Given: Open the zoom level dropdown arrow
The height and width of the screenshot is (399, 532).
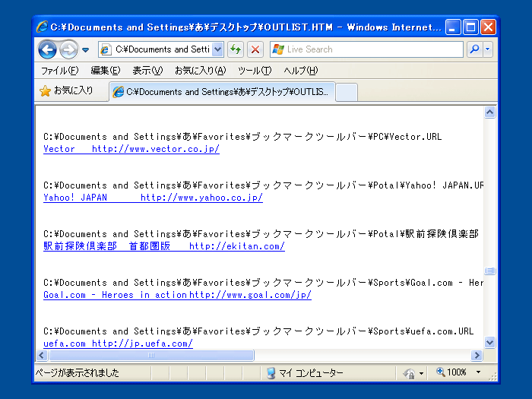Looking at the screenshot, I should 478,372.
